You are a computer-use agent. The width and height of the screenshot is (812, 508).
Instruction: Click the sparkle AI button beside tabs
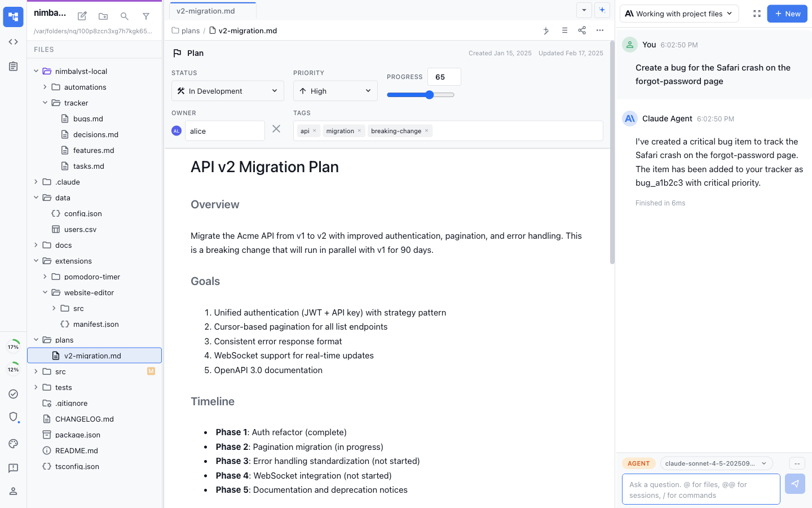pyautogui.click(x=602, y=10)
